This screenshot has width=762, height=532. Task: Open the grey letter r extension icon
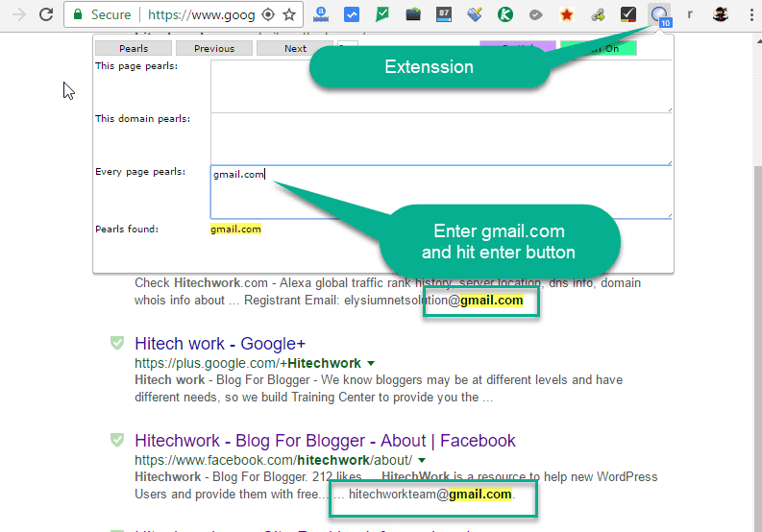point(690,14)
